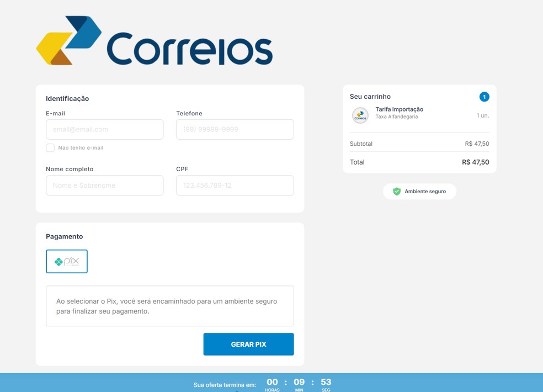Click the 'Ambiente seguro' badge text
This screenshot has width=543, height=392.
[425, 192]
